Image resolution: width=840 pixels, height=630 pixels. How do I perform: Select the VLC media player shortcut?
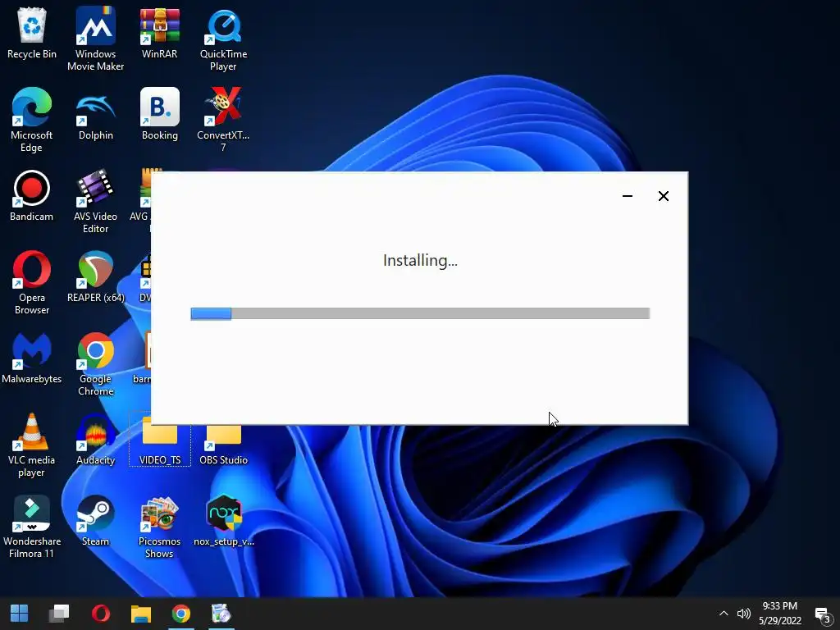point(32,445)
